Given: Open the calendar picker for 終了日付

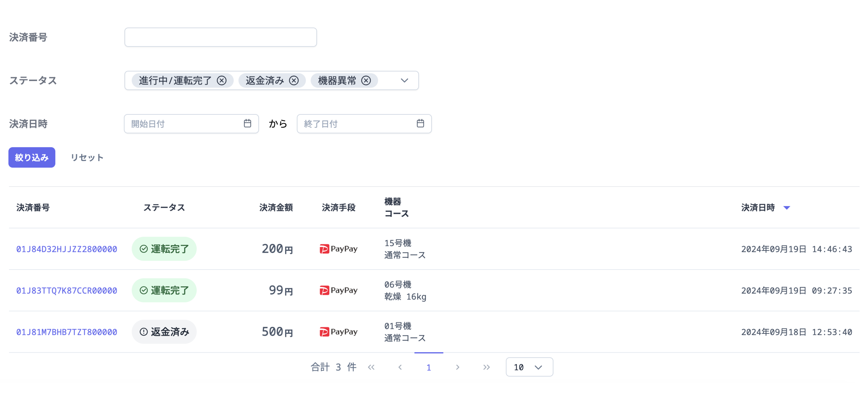Looking at the screenshot, I should [x=420, y=124].
